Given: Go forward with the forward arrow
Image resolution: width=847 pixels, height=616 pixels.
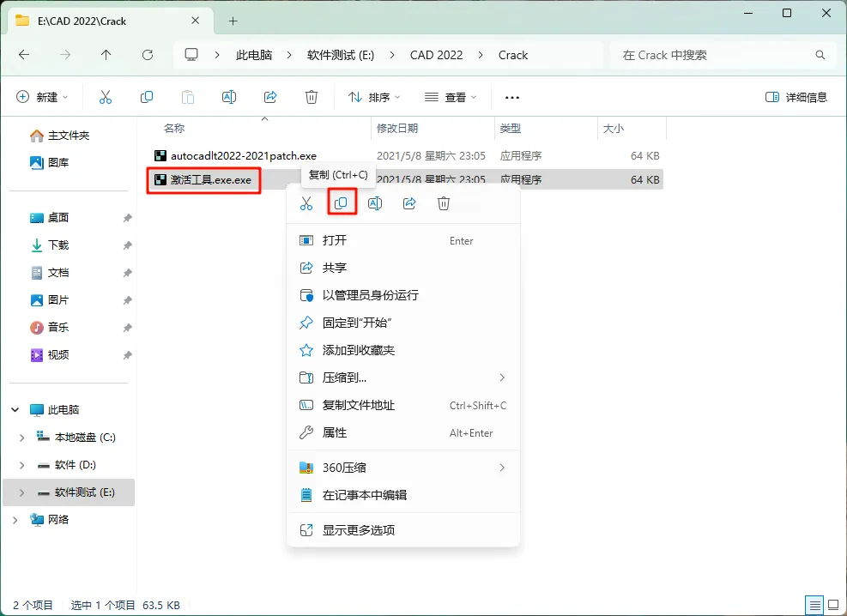Looking at the screenshot, I should [65, 55].
